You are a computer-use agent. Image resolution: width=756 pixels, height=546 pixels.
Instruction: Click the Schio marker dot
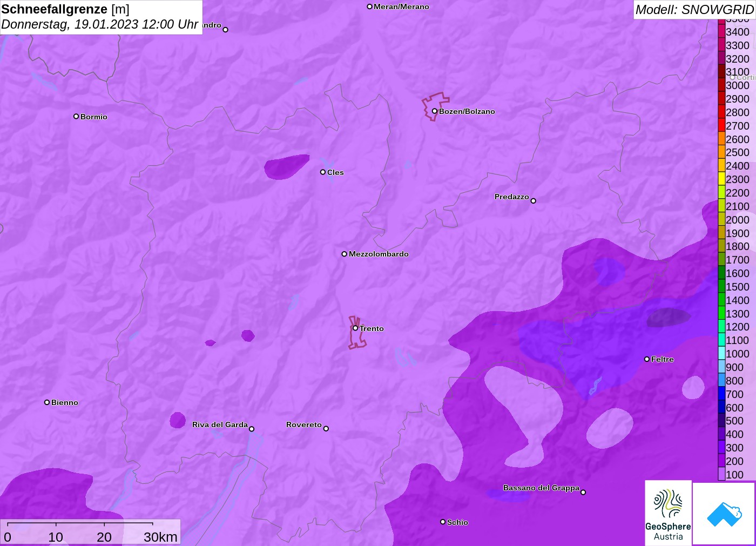click(443, 522)
